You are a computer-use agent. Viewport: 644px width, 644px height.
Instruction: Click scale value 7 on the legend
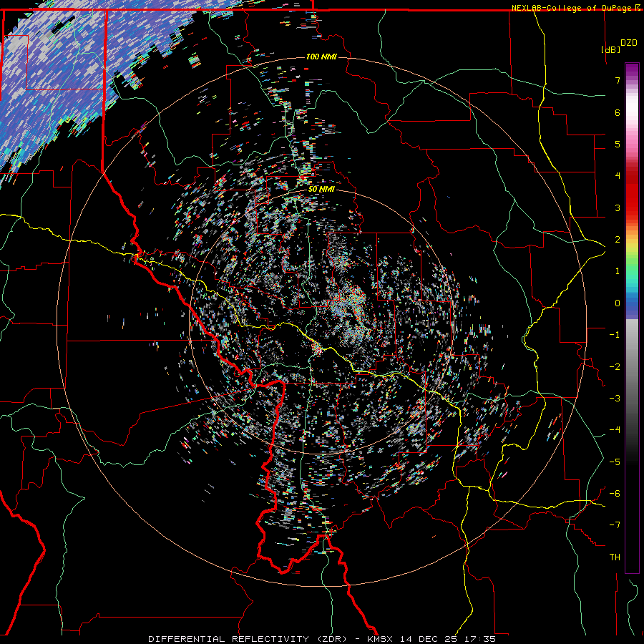[618, 80]
